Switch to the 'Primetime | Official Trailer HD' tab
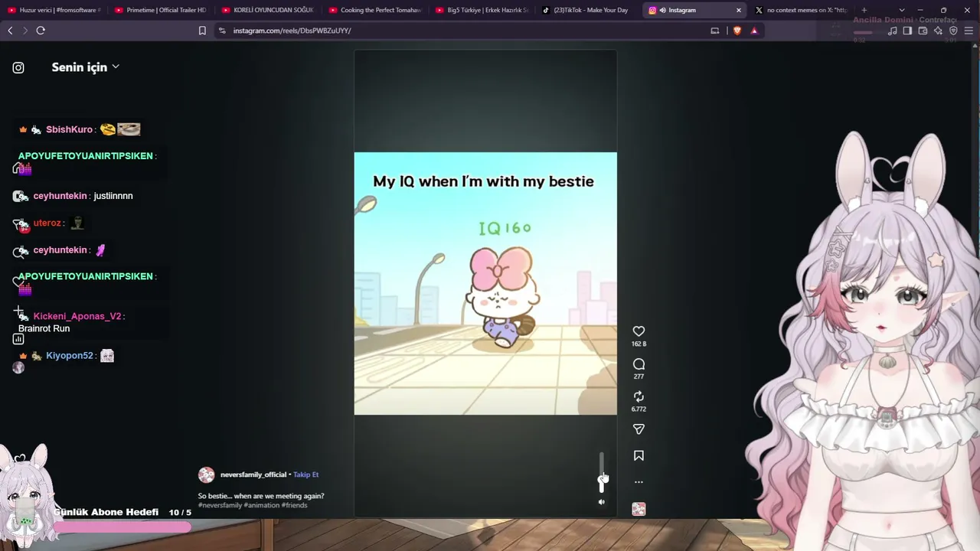The image size is (980, 551). click(x=161, y=10)
